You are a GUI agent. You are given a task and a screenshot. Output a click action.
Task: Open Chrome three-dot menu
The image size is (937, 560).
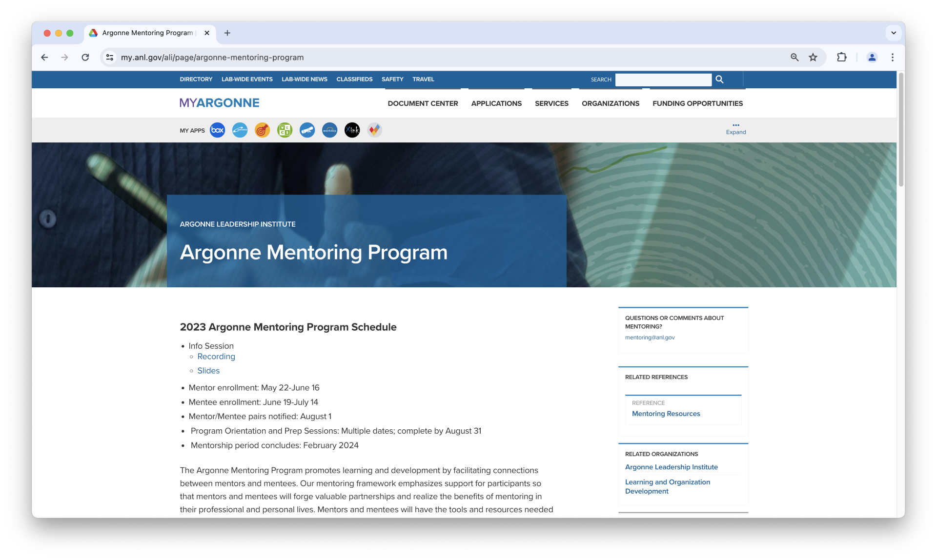point(893,58)
